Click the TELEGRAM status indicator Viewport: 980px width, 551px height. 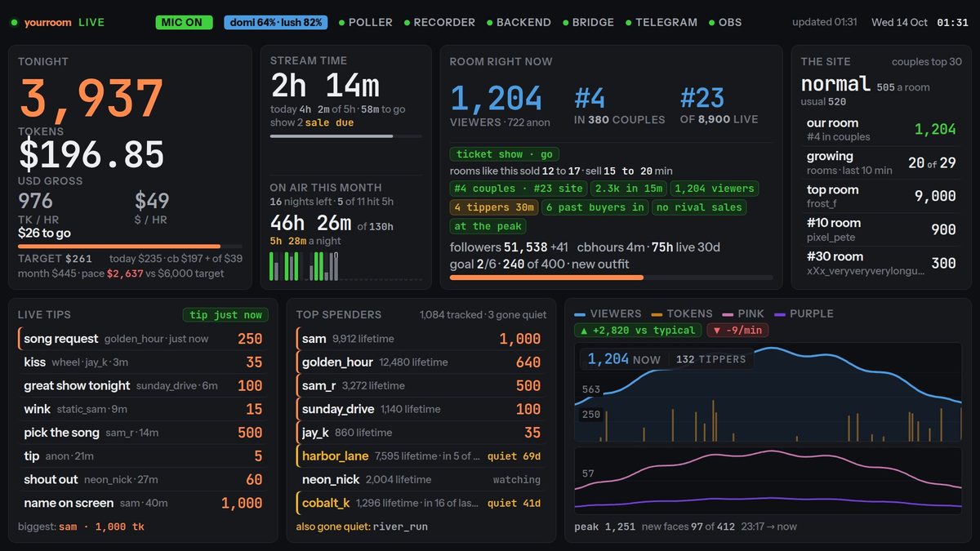[661, 22]
